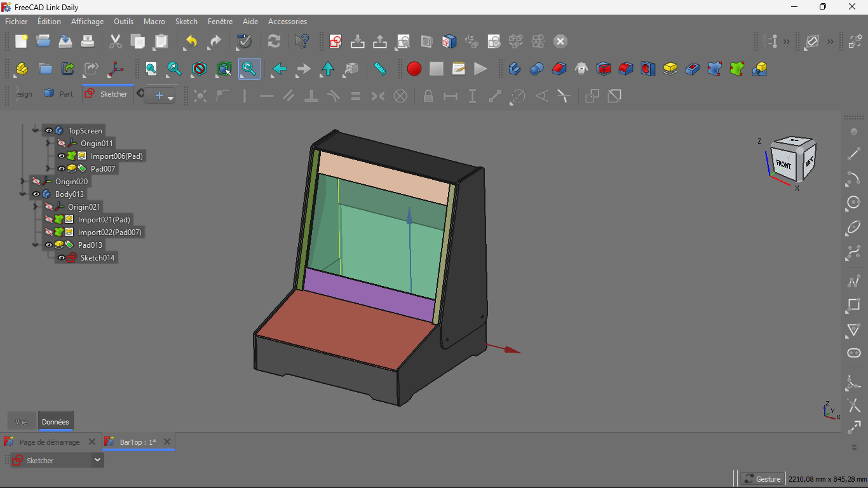Select the line tool in right toolbar
Image resolution: width=868 pixels, height=488 pixels.
[854, 154]
